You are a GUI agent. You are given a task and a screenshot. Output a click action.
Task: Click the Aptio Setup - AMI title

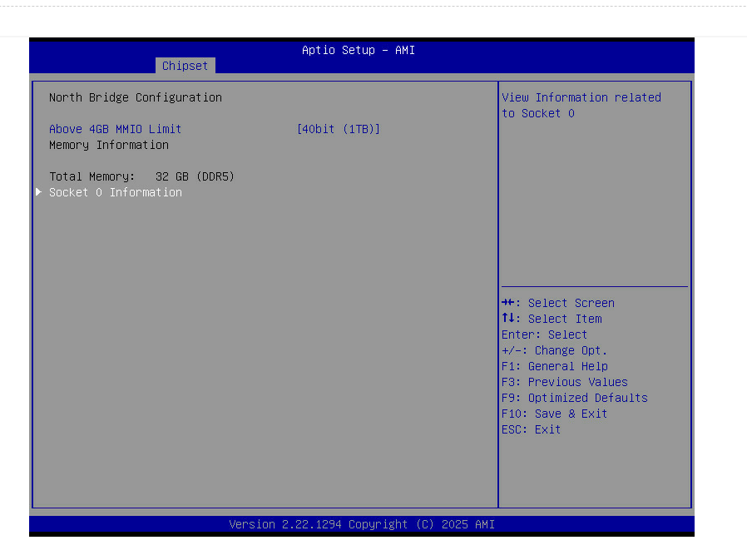[358, 50]
